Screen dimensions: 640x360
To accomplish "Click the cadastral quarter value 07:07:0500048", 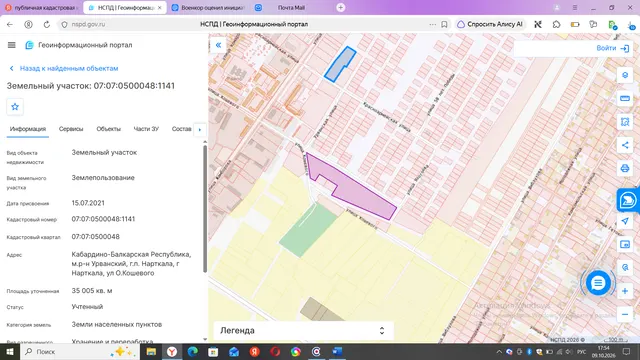I will (96, 237).
